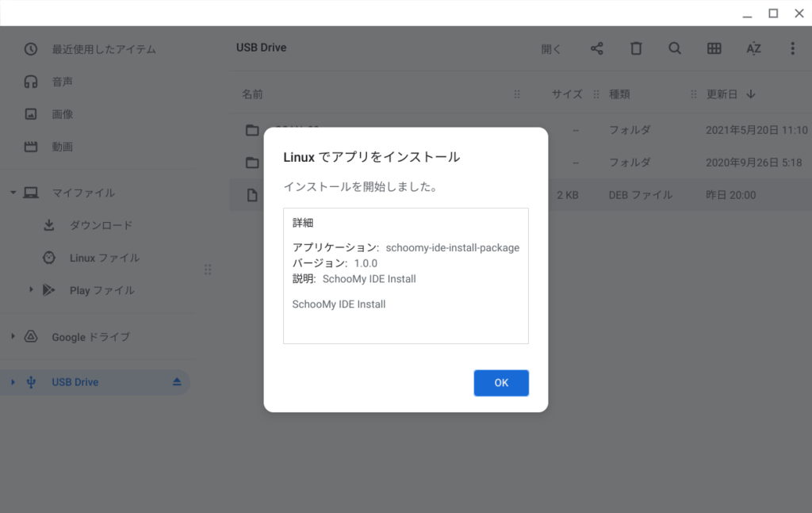The image size is (812, 513).
Task: Select the clock icon for recent items
Action: (x=31, y=49)
